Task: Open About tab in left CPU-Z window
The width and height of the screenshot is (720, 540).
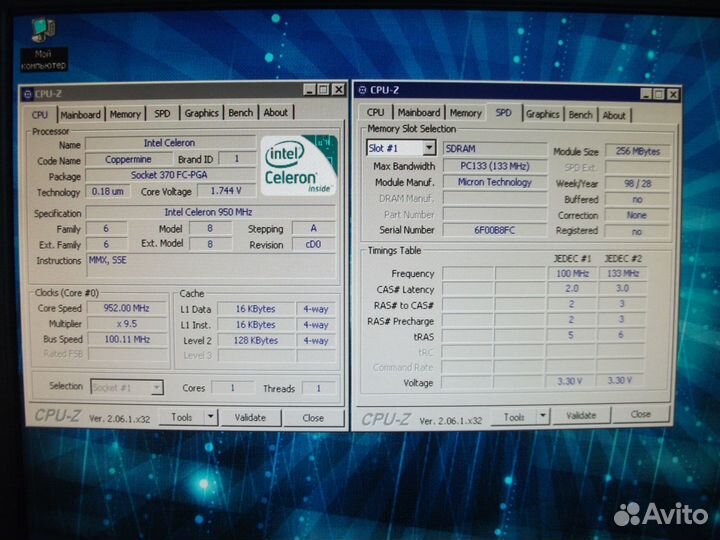Action: [x=276, y=112]
